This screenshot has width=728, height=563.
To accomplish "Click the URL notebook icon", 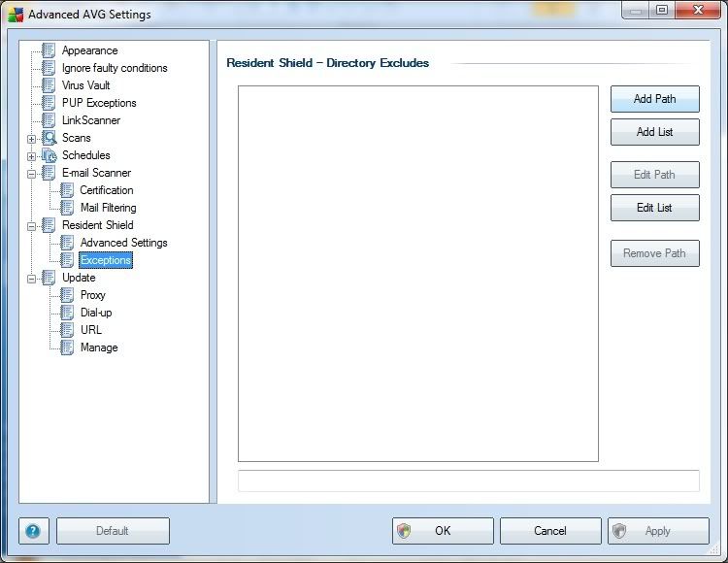I will (x=67, y=330).
